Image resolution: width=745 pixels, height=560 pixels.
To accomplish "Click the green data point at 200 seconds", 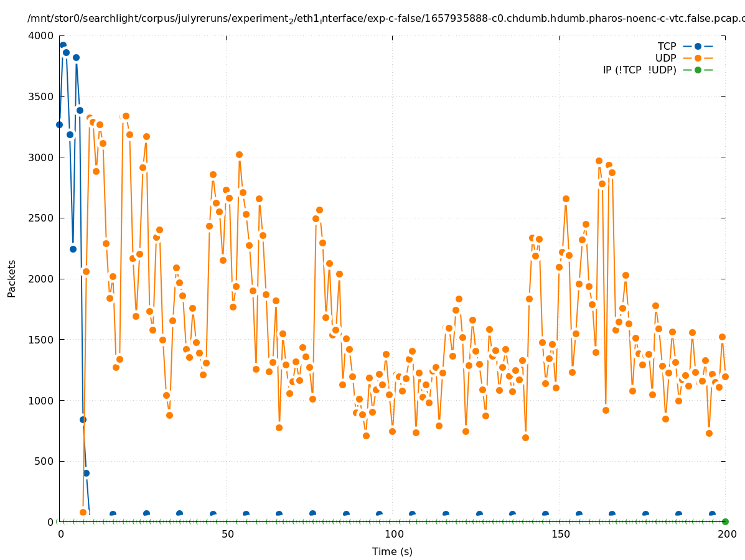I will (725, 521).
